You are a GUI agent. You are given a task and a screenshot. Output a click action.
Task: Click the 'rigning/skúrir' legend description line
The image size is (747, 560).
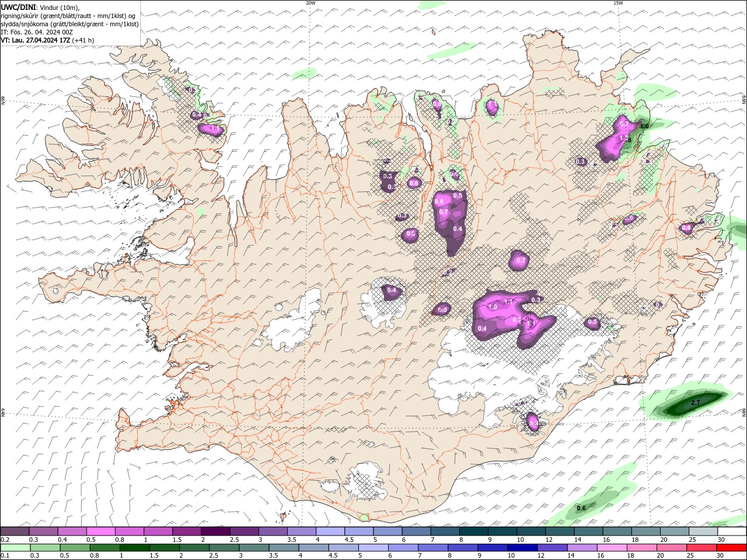[x=68, y=16]
